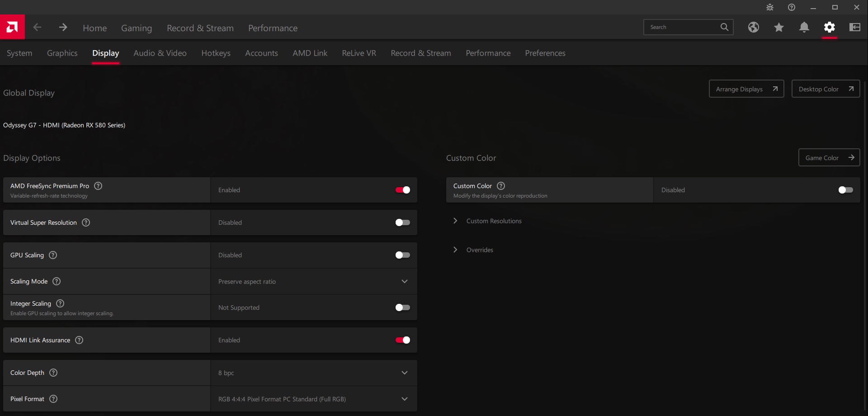Viewport: 868px width, 416px height.
Task: Open Performance in top navigation
Action: point(273,28)
